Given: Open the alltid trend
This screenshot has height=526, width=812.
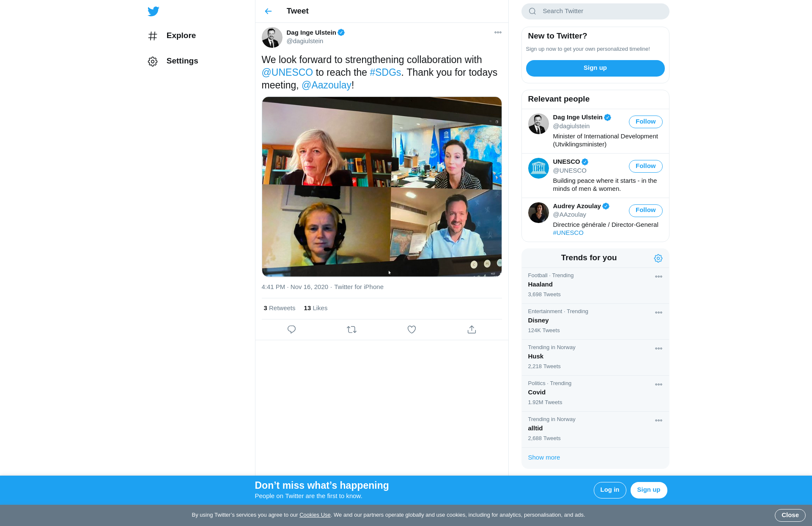Looking at the screenshot, I should pyautogui.click(x=595, y=430).
